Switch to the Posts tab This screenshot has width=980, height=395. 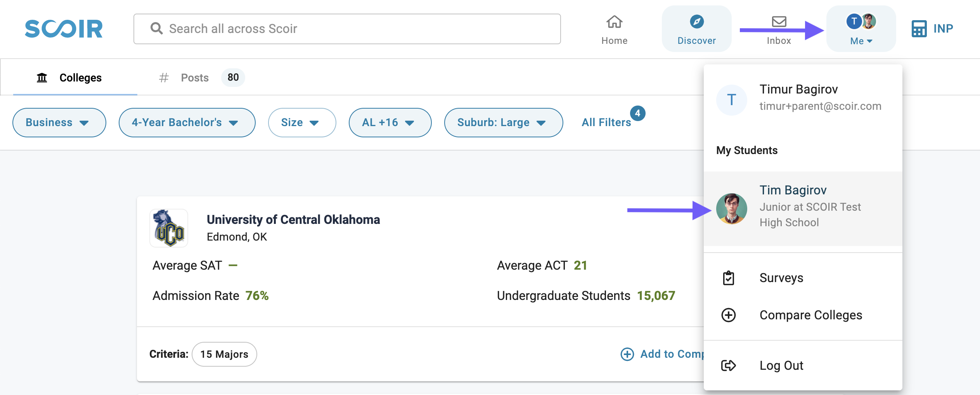click(x=195, y=78)
